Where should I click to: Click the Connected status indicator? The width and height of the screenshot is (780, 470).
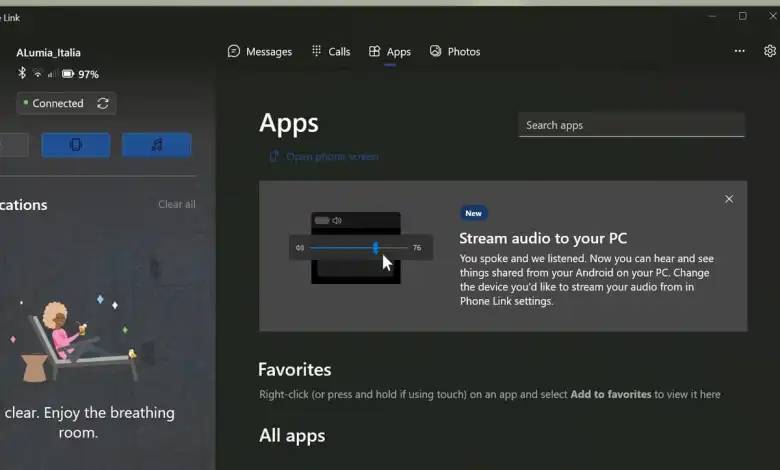(57, 103)
